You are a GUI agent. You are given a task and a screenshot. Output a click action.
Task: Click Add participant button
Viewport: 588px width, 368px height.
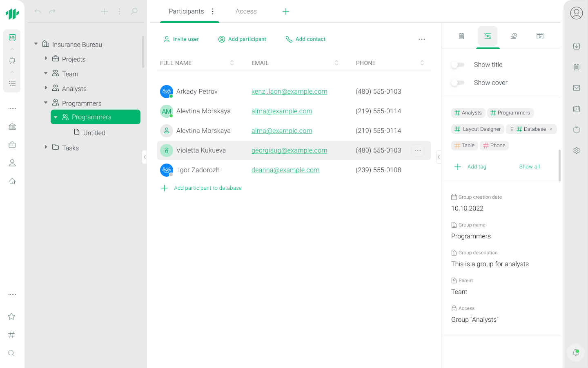tap(242, 39)
